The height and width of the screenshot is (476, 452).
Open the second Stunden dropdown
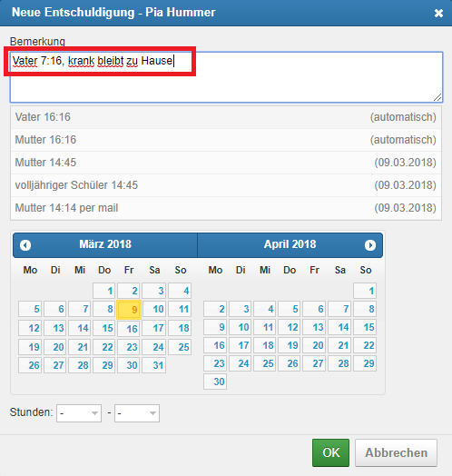coord(137,413)
